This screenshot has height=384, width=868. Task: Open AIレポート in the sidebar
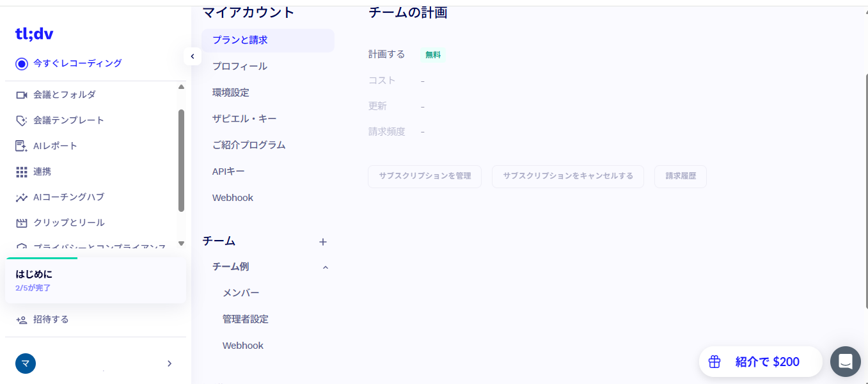pyautogui.click(x=55, y=146)
